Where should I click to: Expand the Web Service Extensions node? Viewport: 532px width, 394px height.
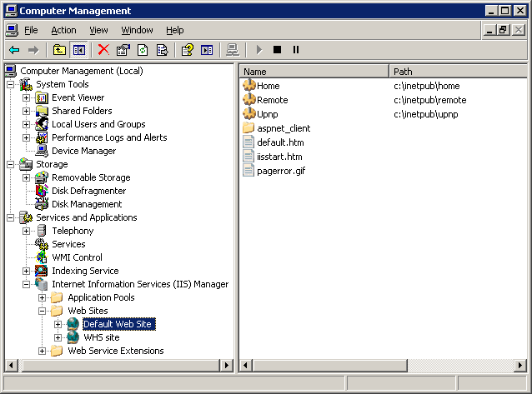click(42, 351)
